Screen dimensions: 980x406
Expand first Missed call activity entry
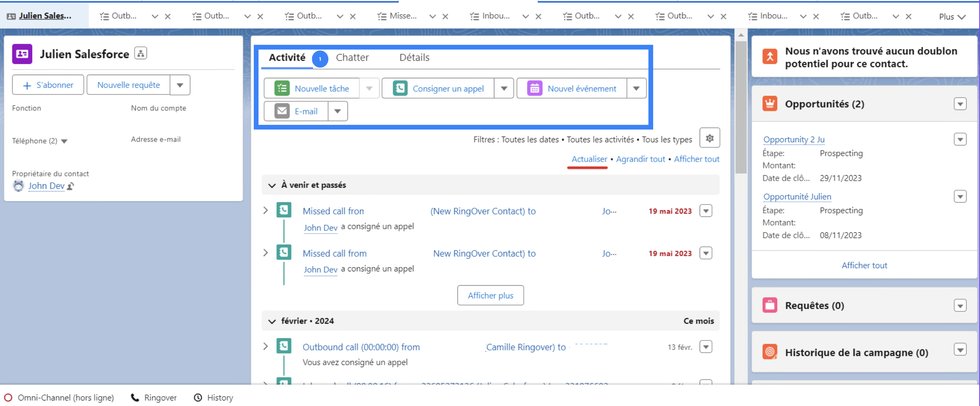[266, 211]
